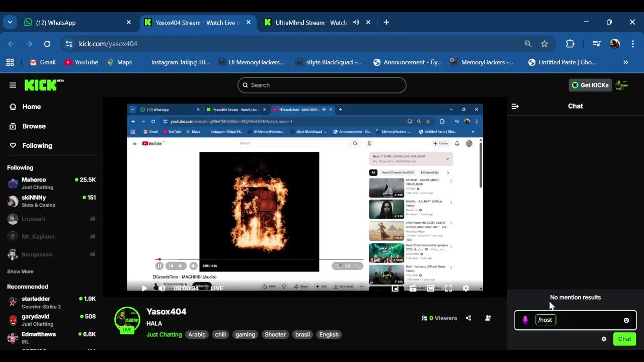
Task: Open a new browser tab
Action: tap(386, 22)
